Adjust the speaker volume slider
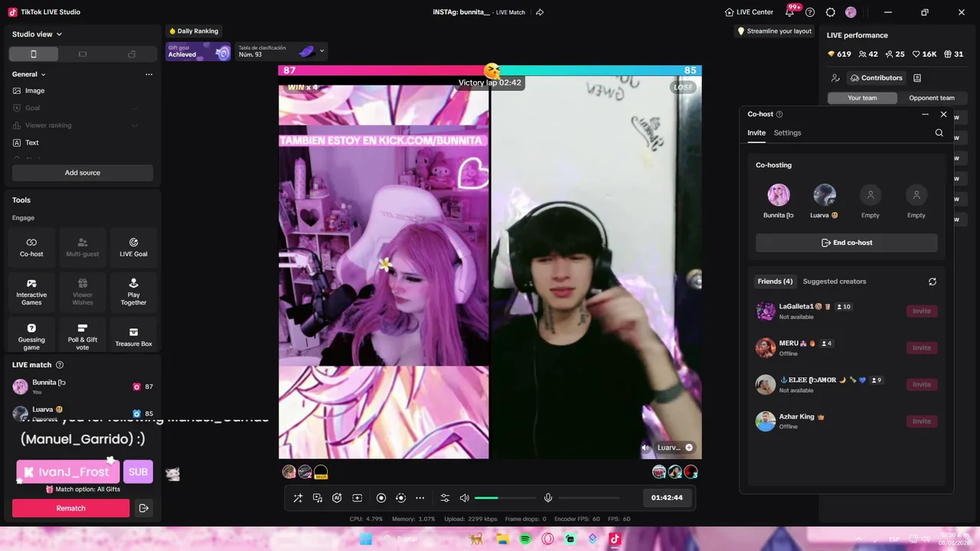 (504, 498)
